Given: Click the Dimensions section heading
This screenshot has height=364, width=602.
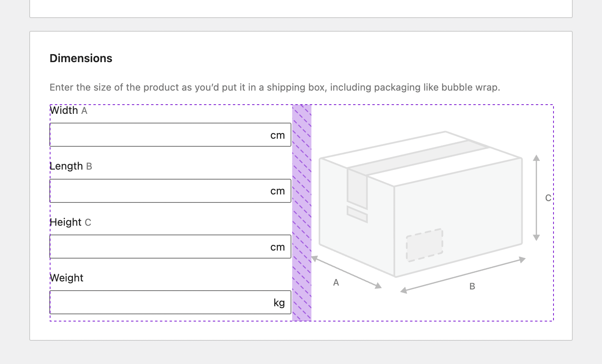Looking at the screenshot, I should click(81, 58).
